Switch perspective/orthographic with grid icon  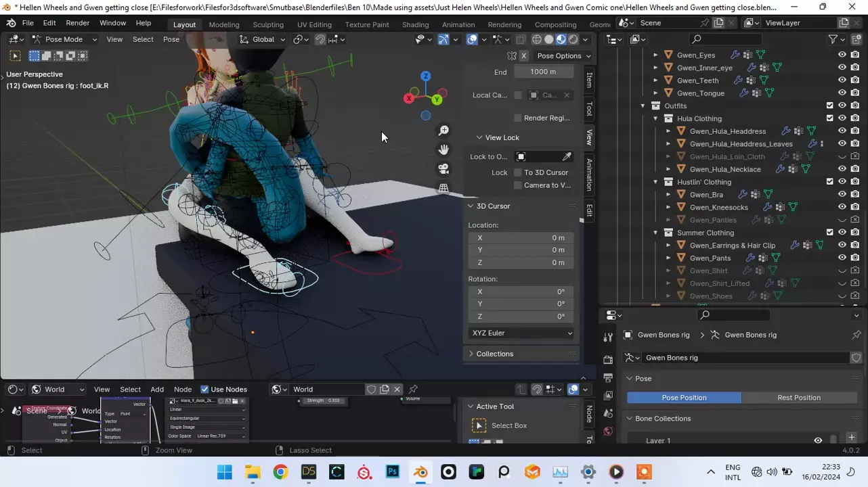pos(443,188)
